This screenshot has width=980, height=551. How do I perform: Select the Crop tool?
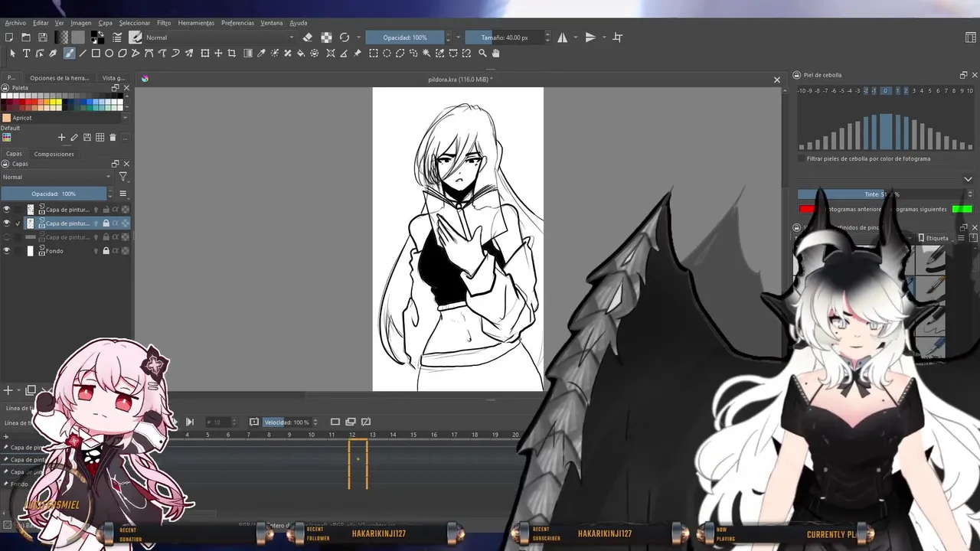(x=232, y=53)
